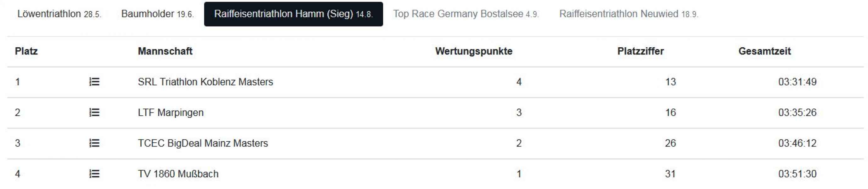Select team name SRL Triathlon Koblenz Masters
Viewport: 868px width, 189px height.
coord(206,82)
